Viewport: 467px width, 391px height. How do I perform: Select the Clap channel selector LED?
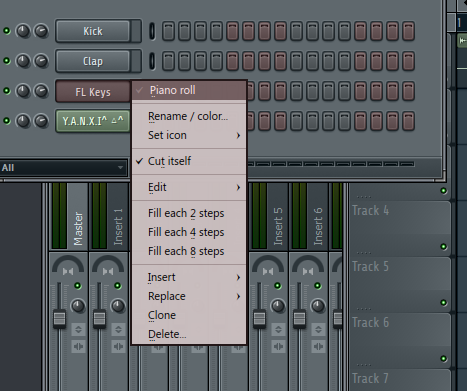point(152,61)
